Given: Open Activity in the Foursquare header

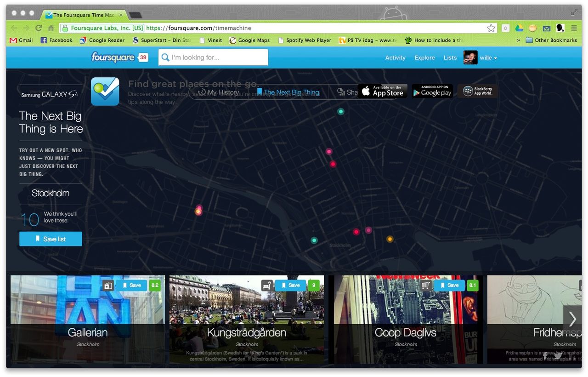Looking at the screenshot, I should (395, 57).
